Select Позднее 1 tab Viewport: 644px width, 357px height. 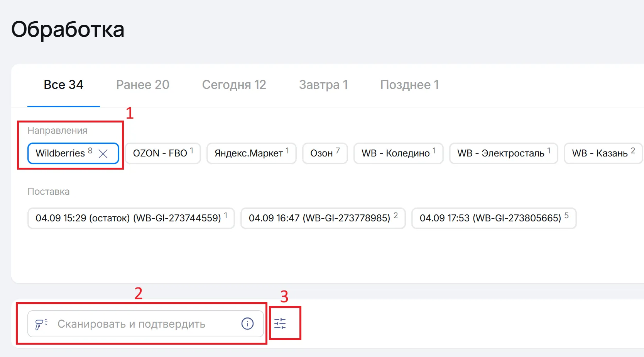pyautogui.click(x=410, y=85)
